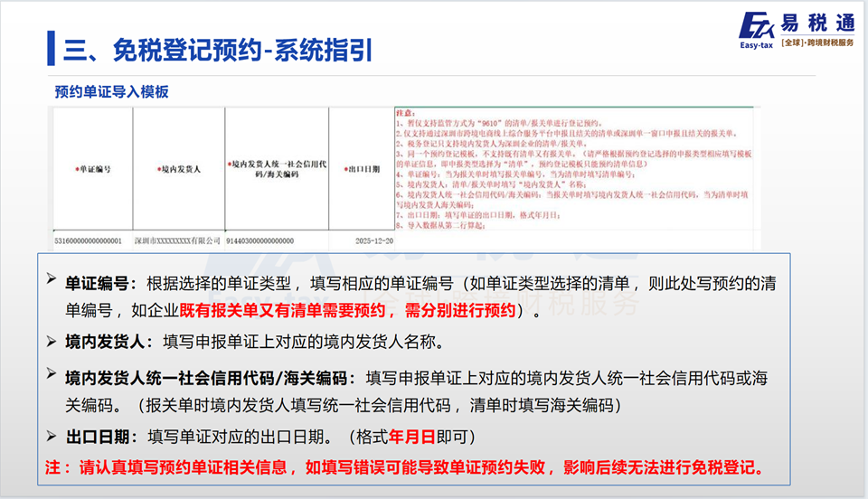868x499 pixels.
Task: Click the arrow bullet before 境内发货人
Action: pos(52,341)
